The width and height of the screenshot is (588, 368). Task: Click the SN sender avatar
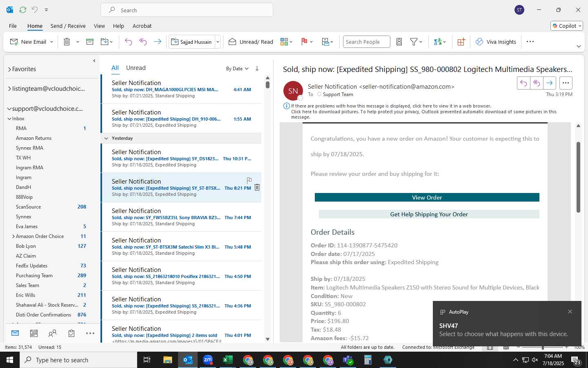click(293, 91)
